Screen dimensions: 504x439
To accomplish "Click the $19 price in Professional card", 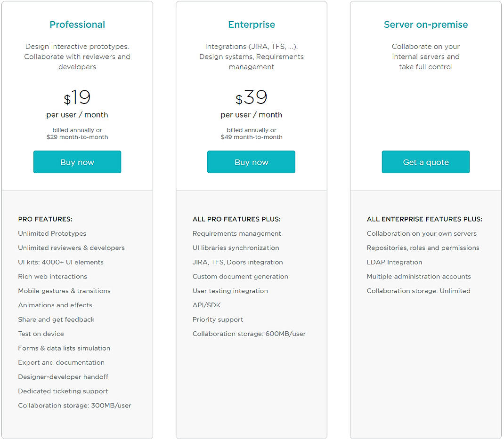I will point(77,97).
